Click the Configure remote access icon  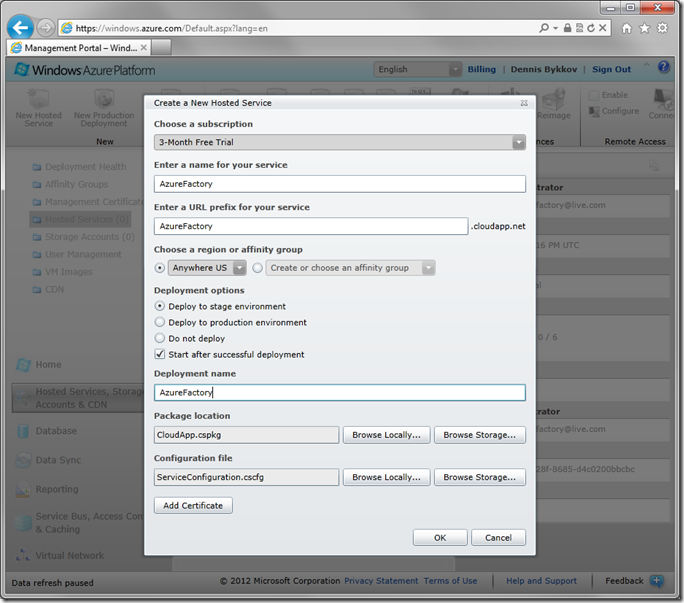pos(594,111)
